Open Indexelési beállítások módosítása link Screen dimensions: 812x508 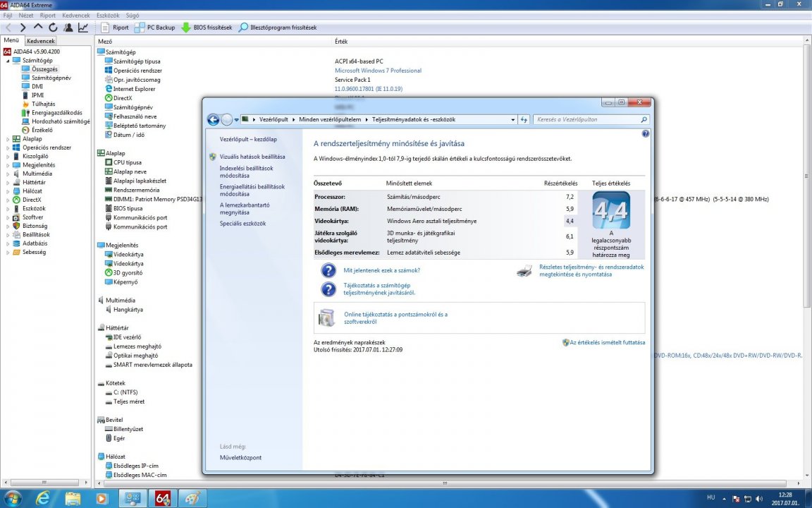[246, 172]
